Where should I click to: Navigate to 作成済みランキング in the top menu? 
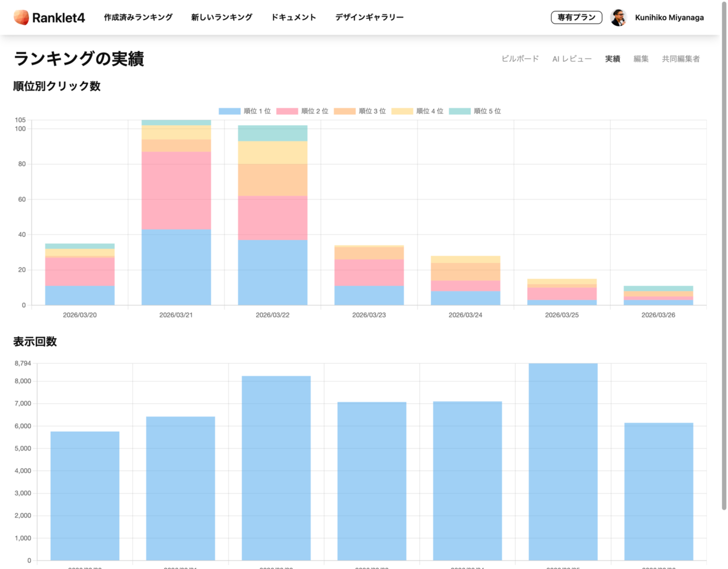(138, 18)
